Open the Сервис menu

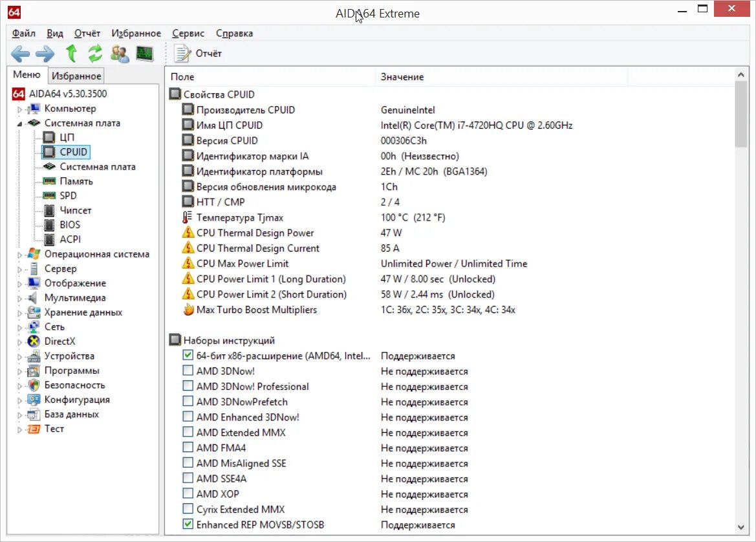(188, 33)
